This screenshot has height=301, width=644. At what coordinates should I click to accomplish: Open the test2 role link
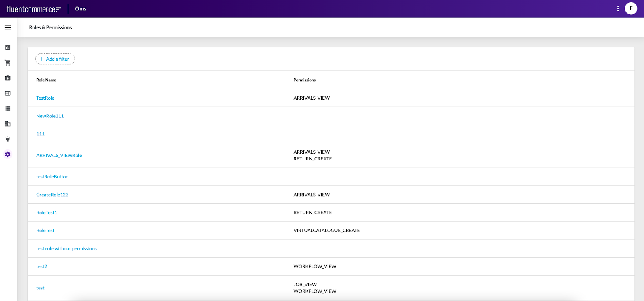[x=41, y=266]
